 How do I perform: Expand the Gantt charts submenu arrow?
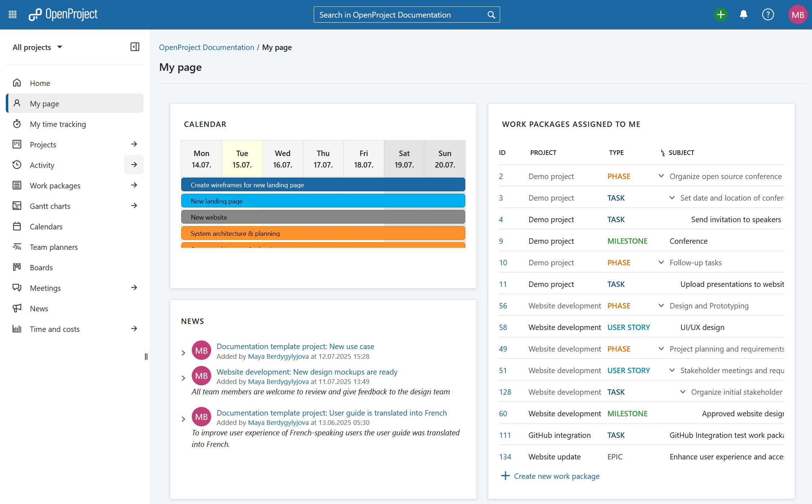[134, 206]
